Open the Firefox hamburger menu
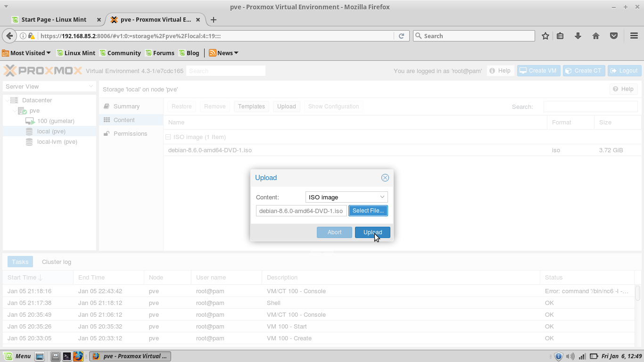Image resolution: width=644 pixels, height=362 pixels. (x=634, y=36)
